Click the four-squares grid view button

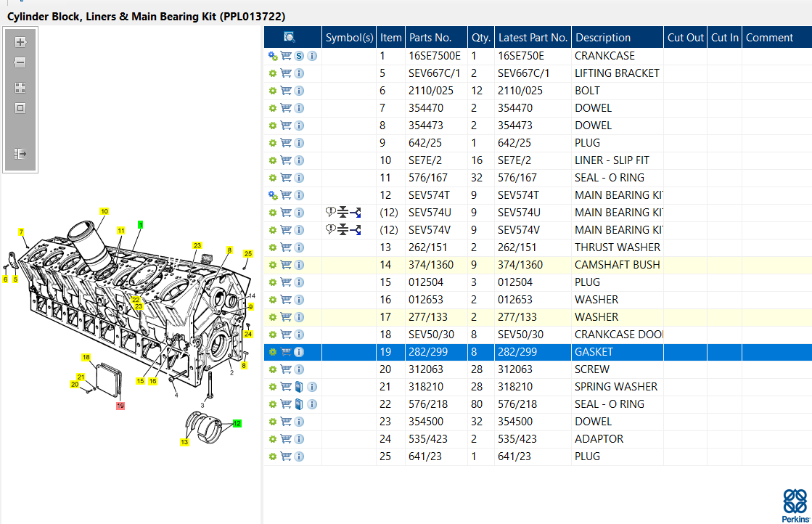20,88
